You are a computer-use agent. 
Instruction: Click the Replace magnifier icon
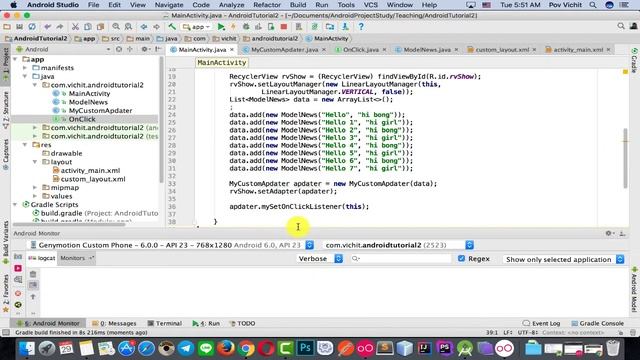coord(128,27)
